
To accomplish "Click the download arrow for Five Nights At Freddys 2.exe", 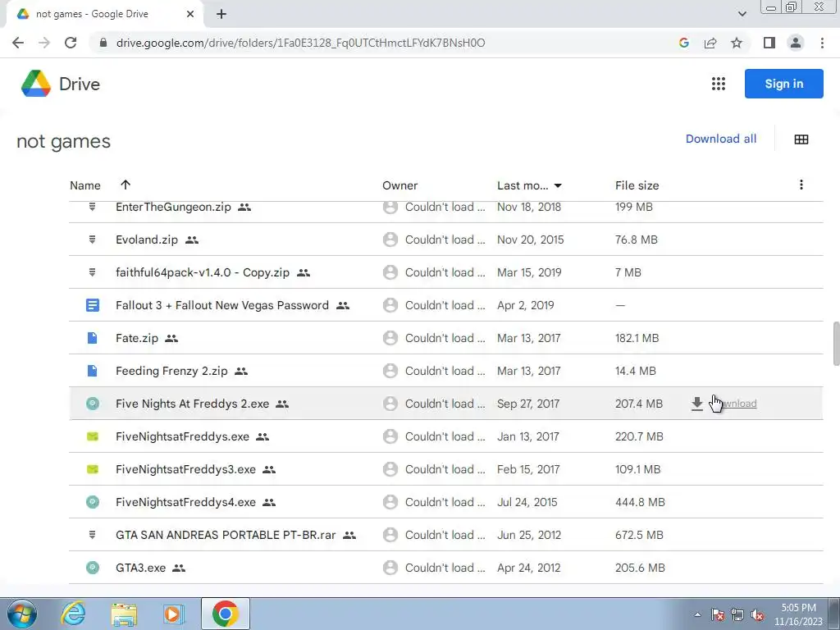I will coord(696,404).
